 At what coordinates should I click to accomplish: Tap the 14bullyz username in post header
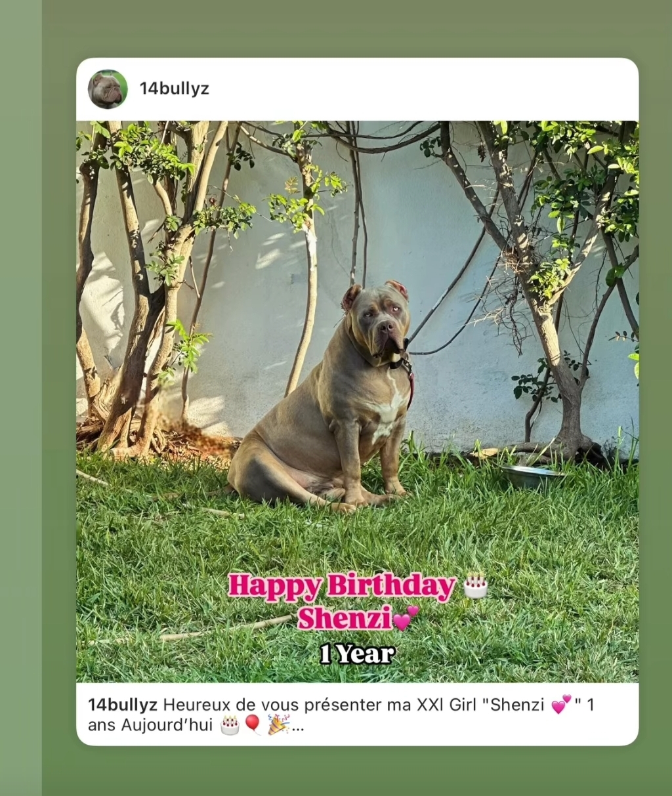click(174, 89)
